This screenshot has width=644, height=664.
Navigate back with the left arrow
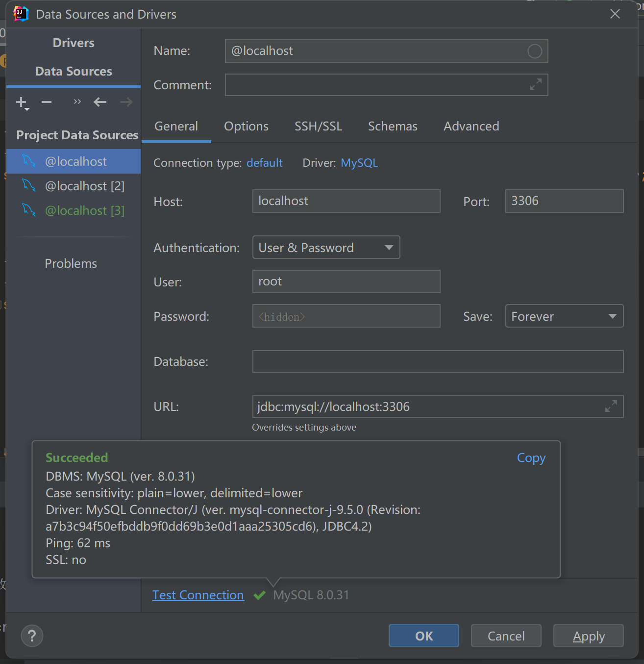[100, 102]
